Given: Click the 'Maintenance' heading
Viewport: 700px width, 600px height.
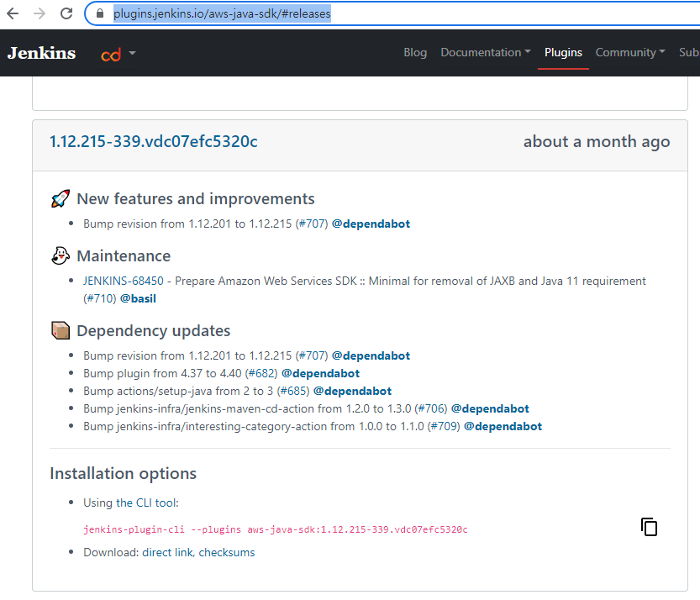Looking at the screenshot, I should coord(124,255).
